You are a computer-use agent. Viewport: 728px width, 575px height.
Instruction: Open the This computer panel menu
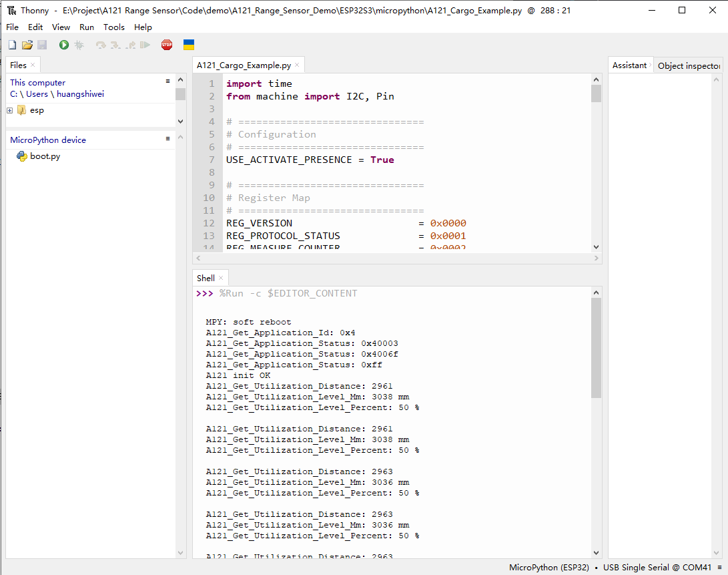coord(167,81)
